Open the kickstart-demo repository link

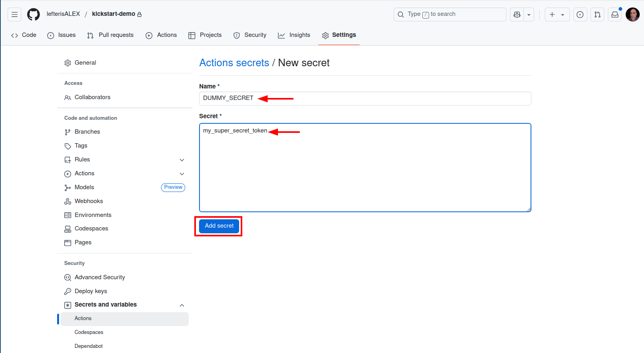pyautogui.click(x=113, y=14)
